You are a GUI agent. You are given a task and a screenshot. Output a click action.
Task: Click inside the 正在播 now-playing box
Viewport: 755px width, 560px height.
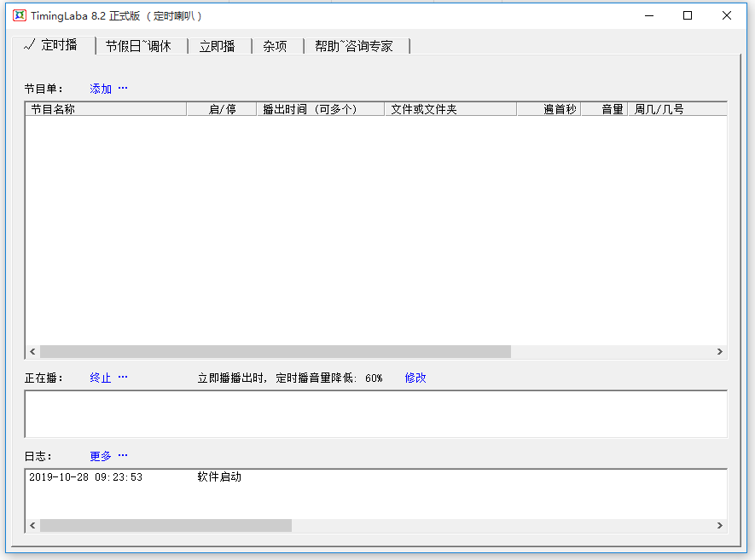click(x=376, y=414)
